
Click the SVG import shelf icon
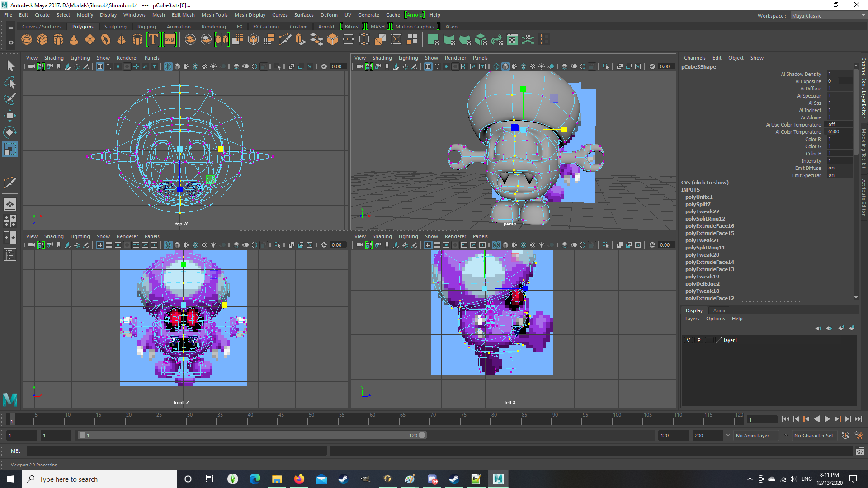(x=170, y=40)
